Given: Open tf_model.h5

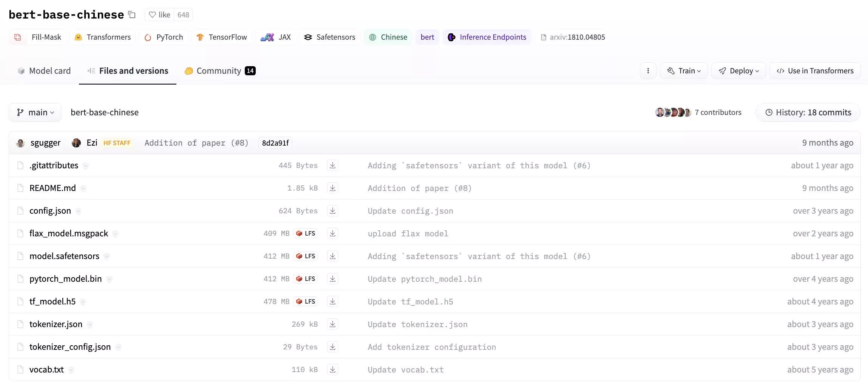Looking at the screenshot, I should (x=53, y=301).
